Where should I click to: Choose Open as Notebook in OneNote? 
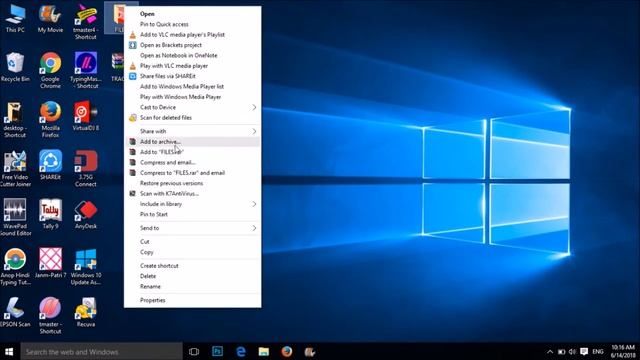(x=193, y=56)
